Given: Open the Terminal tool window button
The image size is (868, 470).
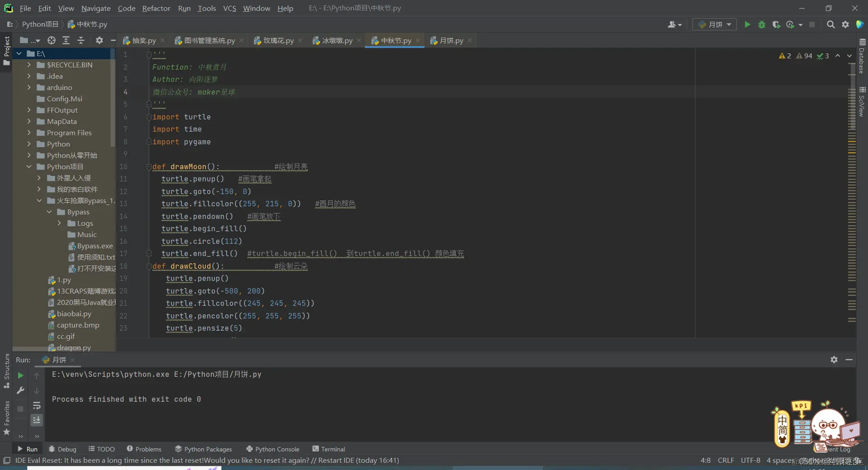Looking at the screenshot, I should (x=329, y=449).
